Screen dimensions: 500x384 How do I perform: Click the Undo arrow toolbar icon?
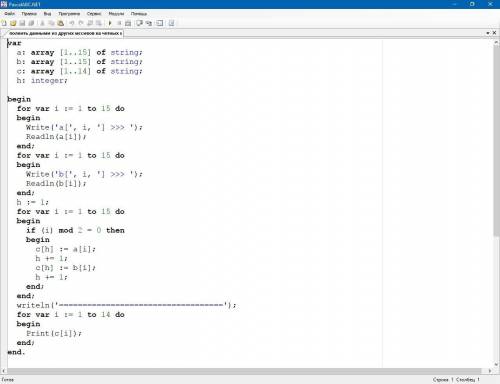[x=72, y=23]
